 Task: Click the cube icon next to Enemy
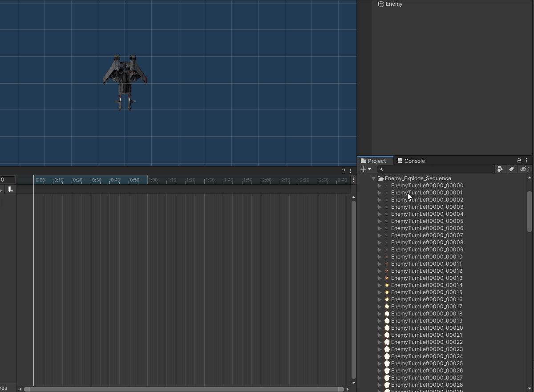(381, 4)
